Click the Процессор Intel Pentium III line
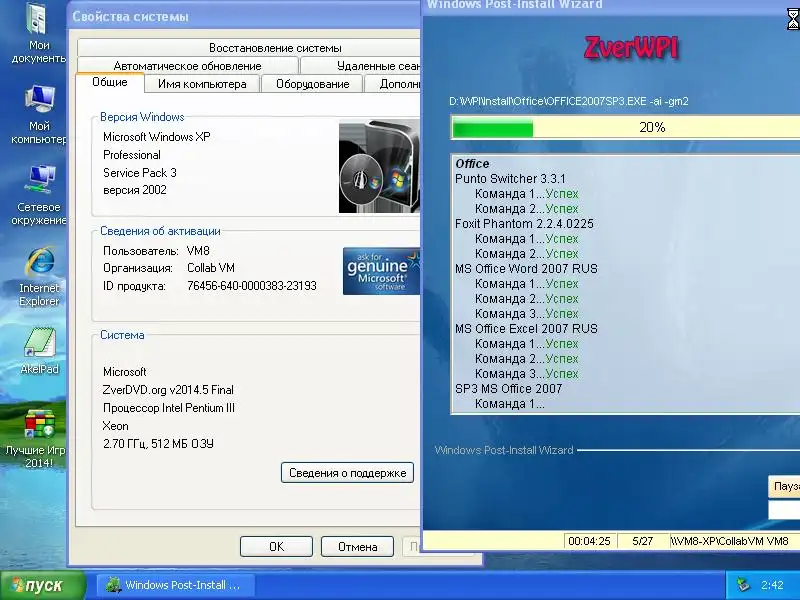The width and height of the screenshot is (800, 600). pos(169,408)
